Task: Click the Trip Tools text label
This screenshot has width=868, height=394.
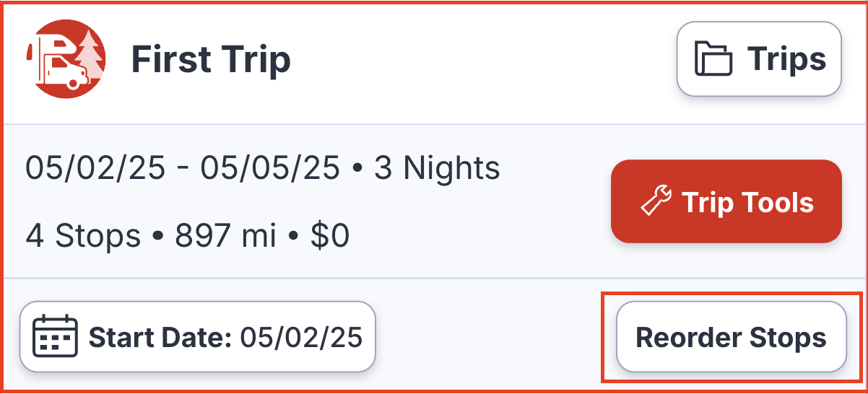Action: [747, 202]
